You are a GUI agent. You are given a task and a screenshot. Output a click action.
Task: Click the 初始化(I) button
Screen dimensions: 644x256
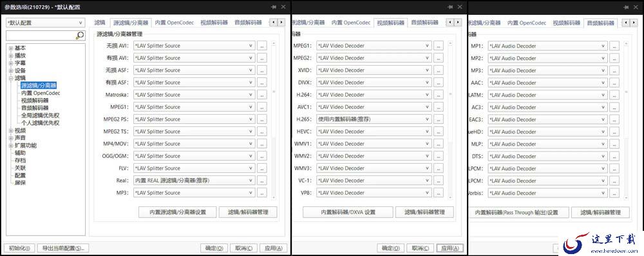(x=19, y=248)
